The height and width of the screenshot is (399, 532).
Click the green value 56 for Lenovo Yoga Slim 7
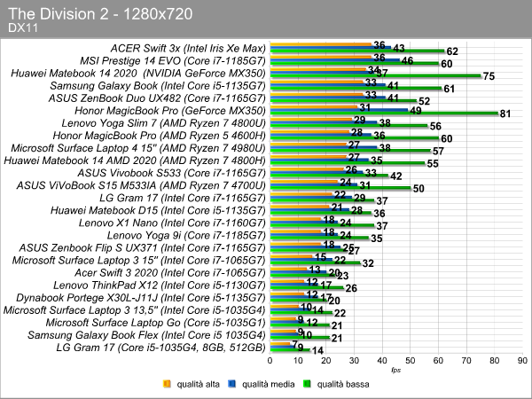pyautogui.click(x=435, y=126)
